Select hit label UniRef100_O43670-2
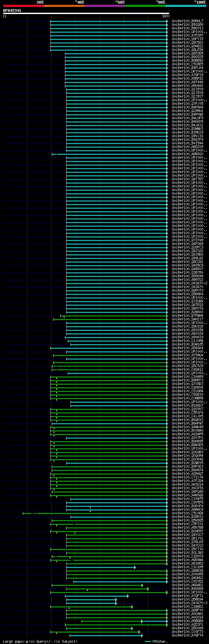Screen dimensions: 209x644 click(x=189, y=283)
